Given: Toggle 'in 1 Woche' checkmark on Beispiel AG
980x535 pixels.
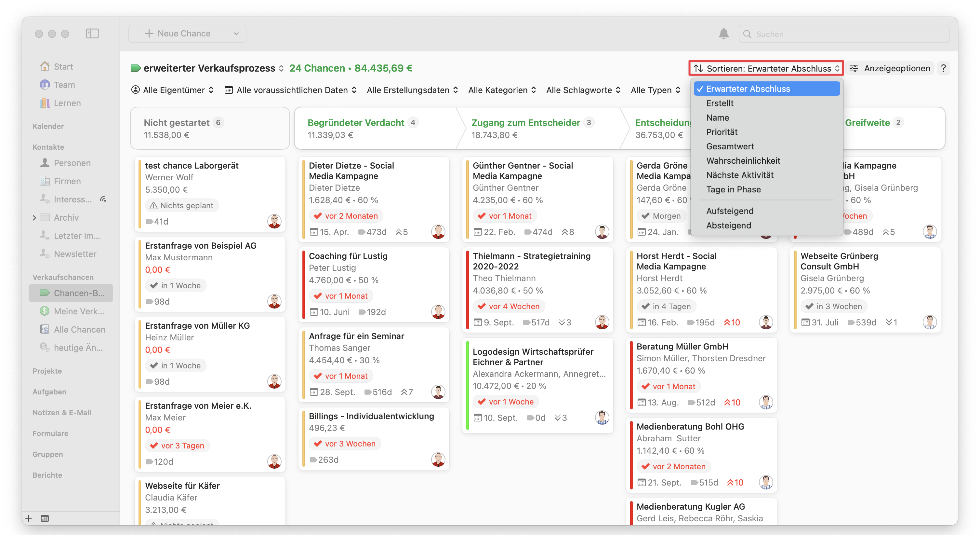Looking at the screenshot, I should point(154,285).
